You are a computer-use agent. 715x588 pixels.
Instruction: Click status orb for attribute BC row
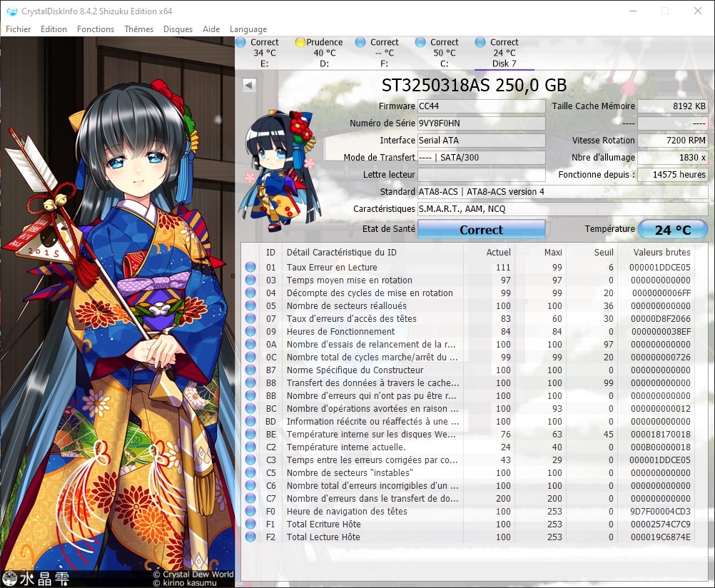coord(250,409)
